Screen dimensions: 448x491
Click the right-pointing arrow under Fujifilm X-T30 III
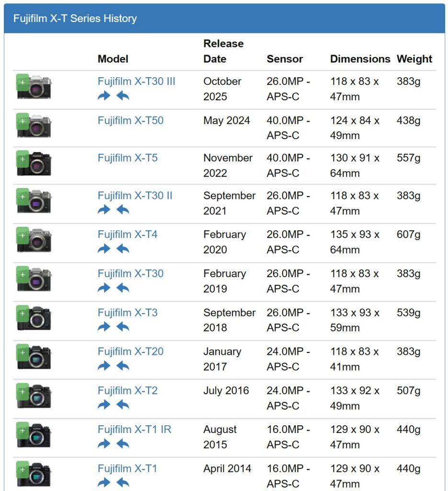[104, 96]
